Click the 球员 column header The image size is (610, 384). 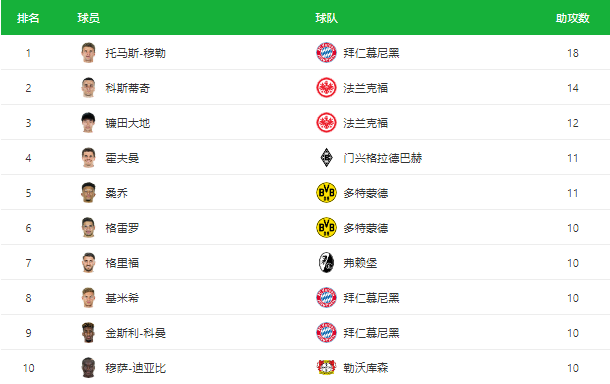point(88,18)
